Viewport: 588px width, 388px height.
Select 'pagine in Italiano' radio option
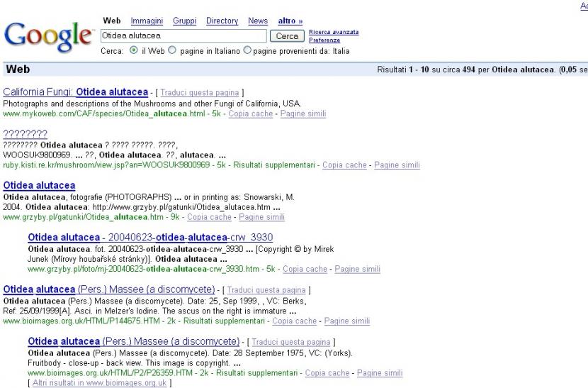coord(171,51)
